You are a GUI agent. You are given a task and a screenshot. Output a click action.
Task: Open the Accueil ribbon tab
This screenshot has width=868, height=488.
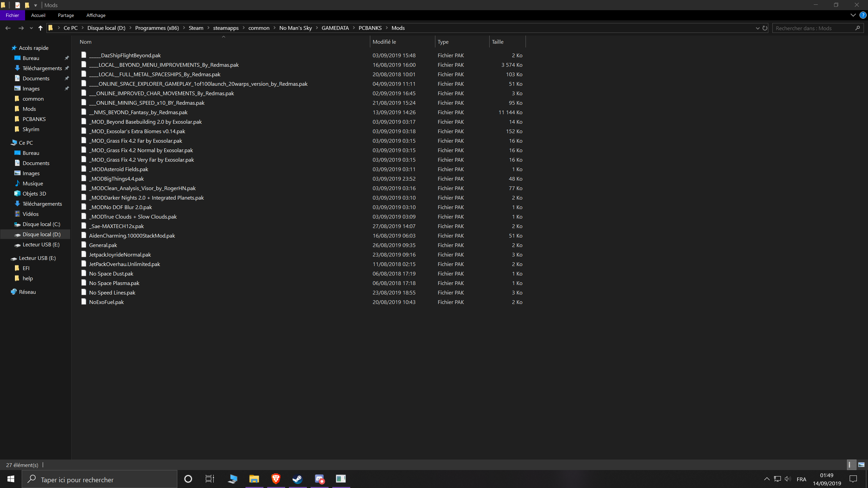pos(38,15)
